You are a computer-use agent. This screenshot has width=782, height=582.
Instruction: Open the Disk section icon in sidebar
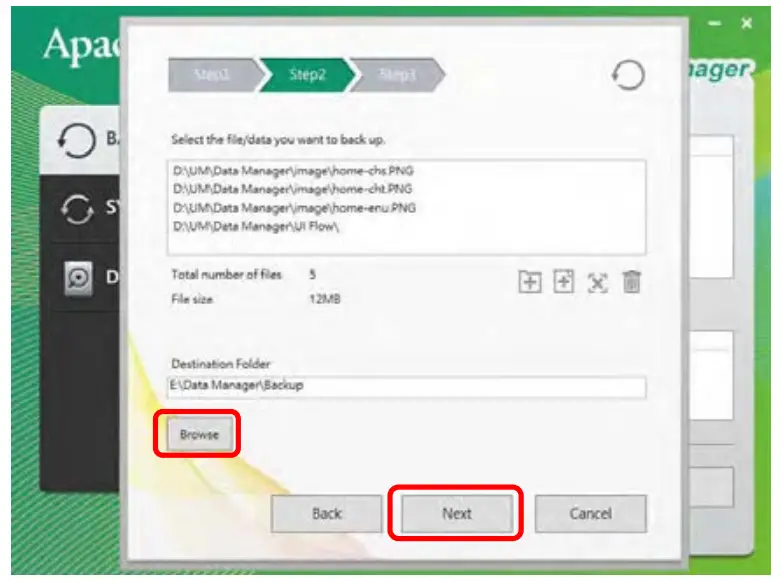(x=78, y=278)
